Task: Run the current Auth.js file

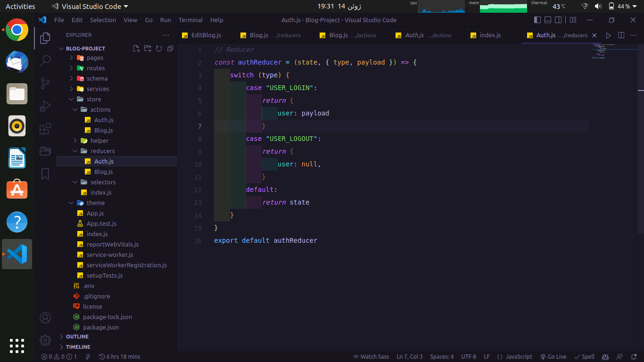Action: [x=609, y=35]
